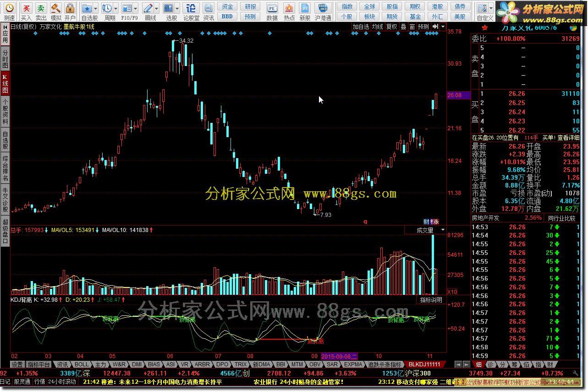The image size is (588, 392).
Task: Switch to the 应用 side tab
Action: (5, 34)
